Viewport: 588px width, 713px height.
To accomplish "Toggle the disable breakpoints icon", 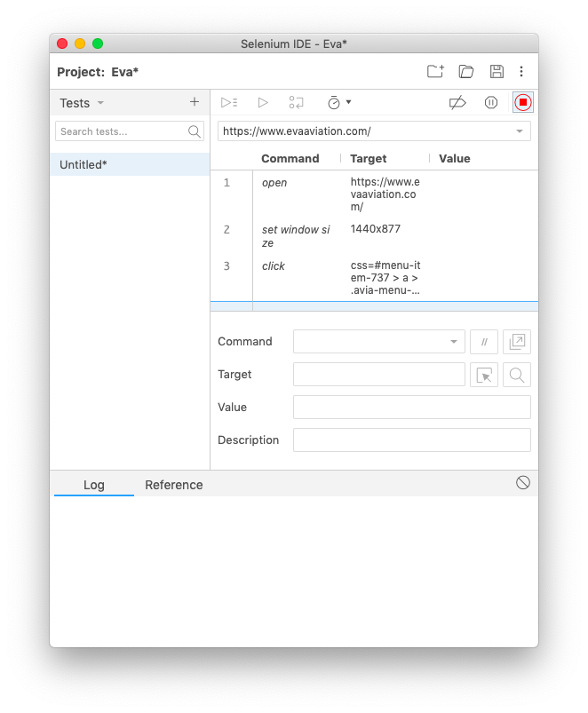I will 457,103.
